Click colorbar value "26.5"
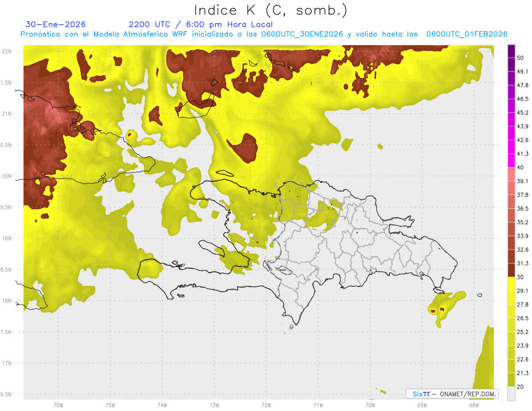The image size is (532, 411). [x=523, y=318]
